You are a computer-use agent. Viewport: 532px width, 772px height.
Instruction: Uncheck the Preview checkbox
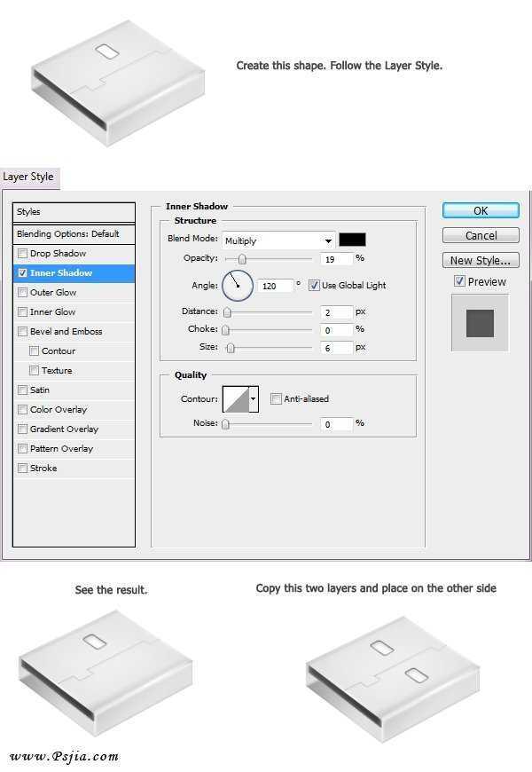coord(458,281)
